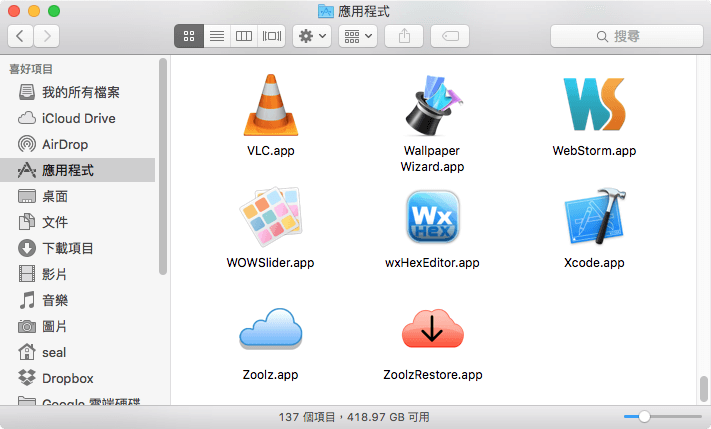This screenshot has height=429, width=711.
Task: Select the Xcode hammer icon
Action: 594,216
